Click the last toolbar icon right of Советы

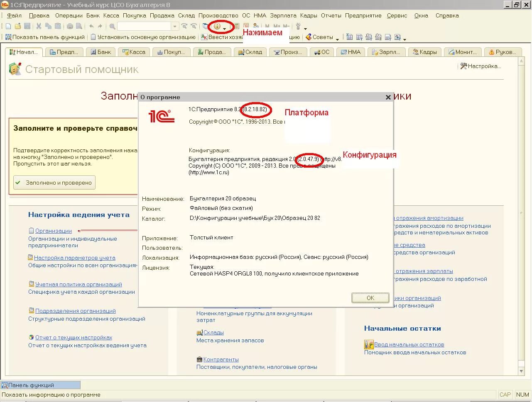click(397, 37)
